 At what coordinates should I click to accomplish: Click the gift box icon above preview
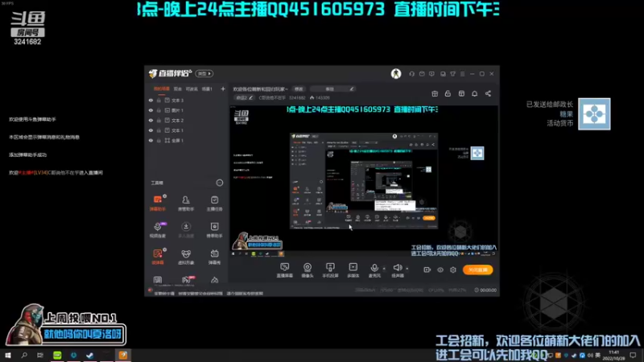point(435,93)
